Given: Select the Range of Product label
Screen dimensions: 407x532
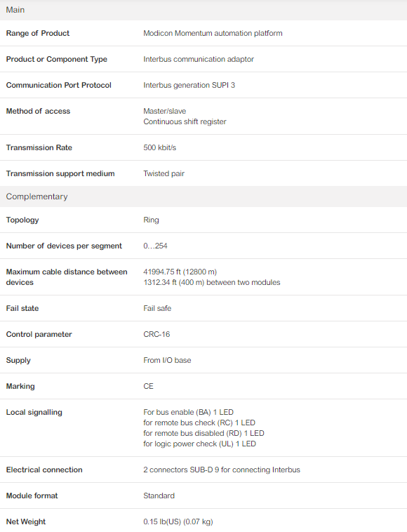Looking at the screenshot, I should tap(38, 33).
